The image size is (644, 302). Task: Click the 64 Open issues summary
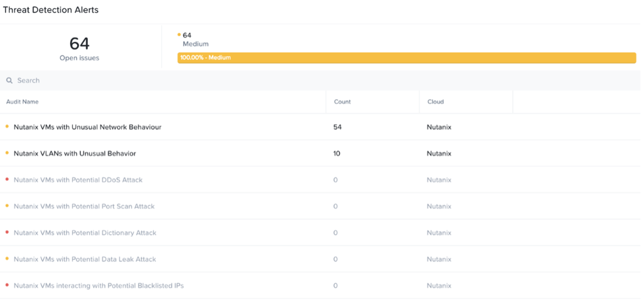80,48
